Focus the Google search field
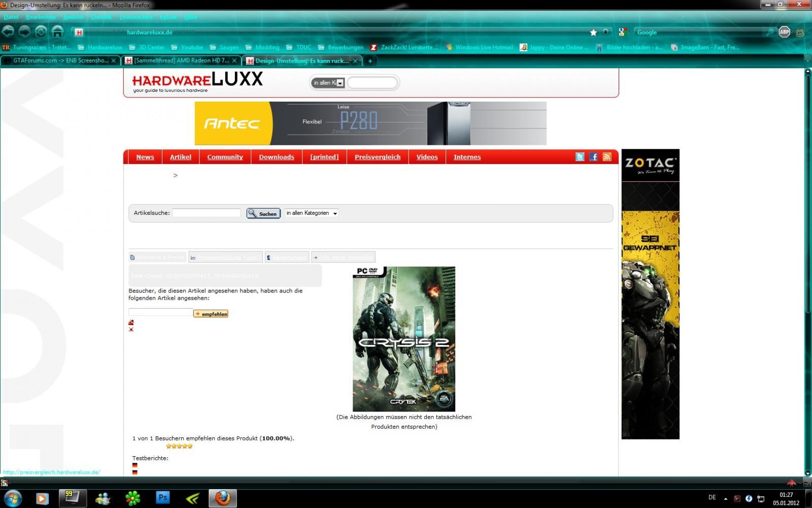Image resolution: width=812 pixels, height=508 pixels. pyautogui.click(x=699, y=33)
